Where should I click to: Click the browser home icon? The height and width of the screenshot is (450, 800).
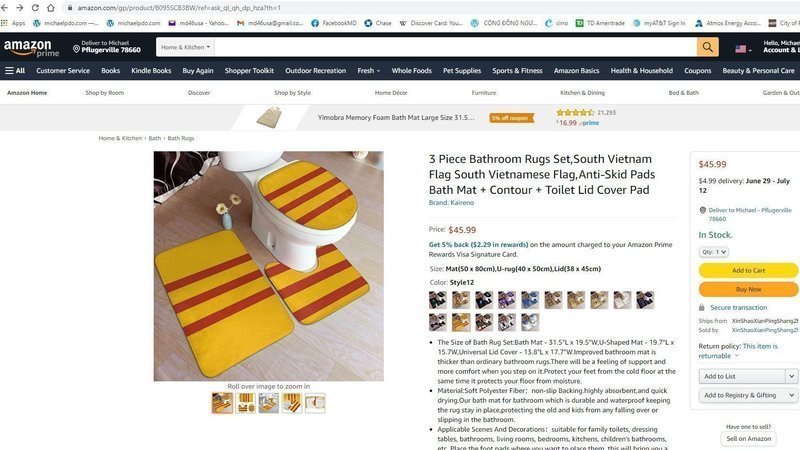click(x=51, y=8)
